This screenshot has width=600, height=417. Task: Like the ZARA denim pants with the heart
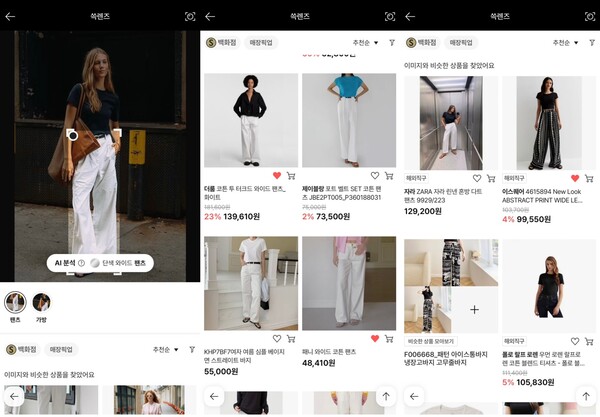[x=476, y=176]
